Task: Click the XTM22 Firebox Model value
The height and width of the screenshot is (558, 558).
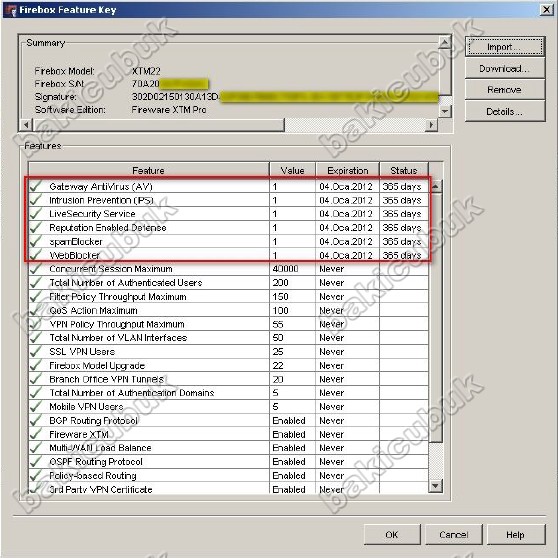Action: [146, 71]
